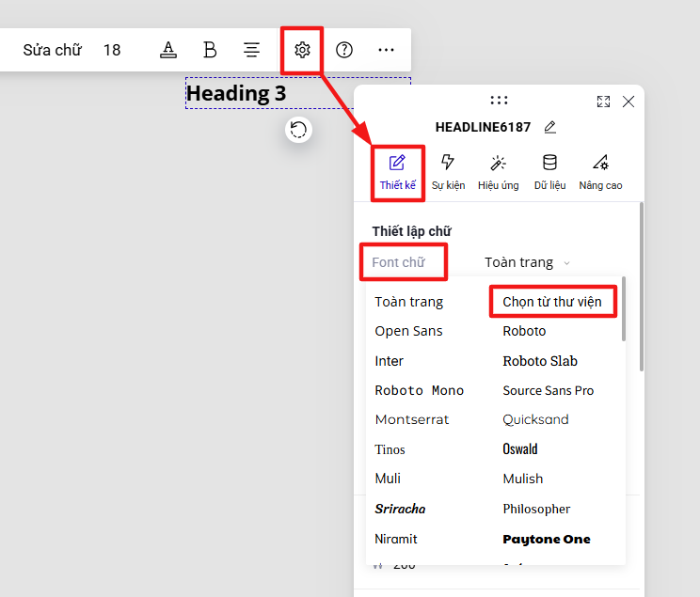Click the Font chữ label

point(398,262)
